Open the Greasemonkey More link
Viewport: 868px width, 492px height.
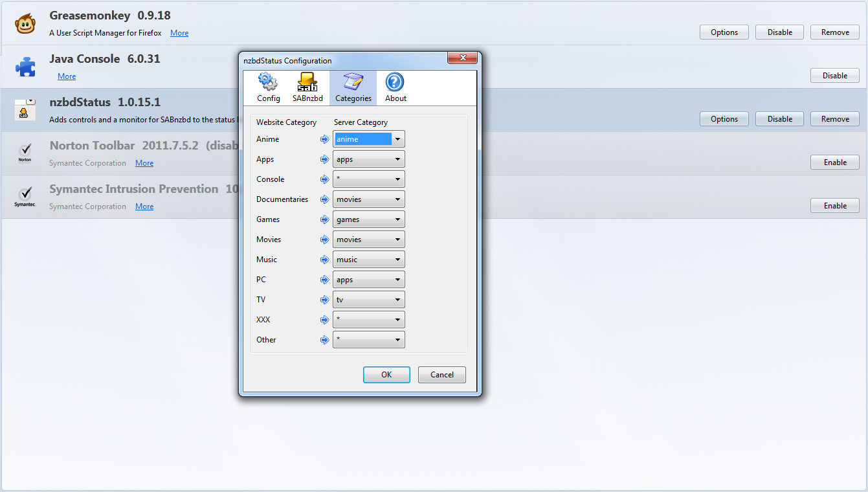coord(179,33)
